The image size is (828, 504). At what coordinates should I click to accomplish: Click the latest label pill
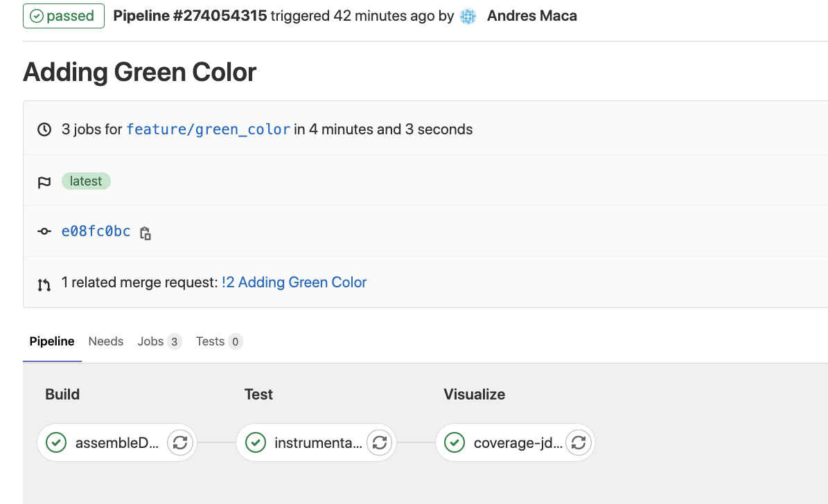pos(86,181)
